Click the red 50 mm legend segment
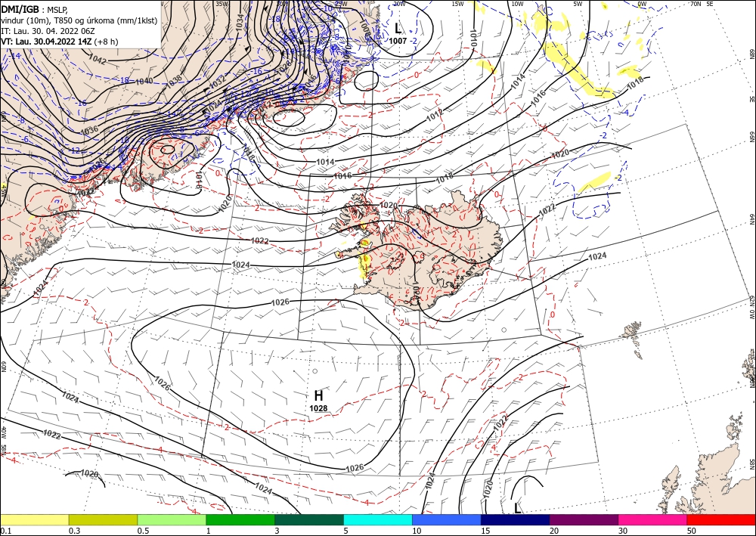The width and height of the screenshot is (756, 536). click(x=721, y=519)
